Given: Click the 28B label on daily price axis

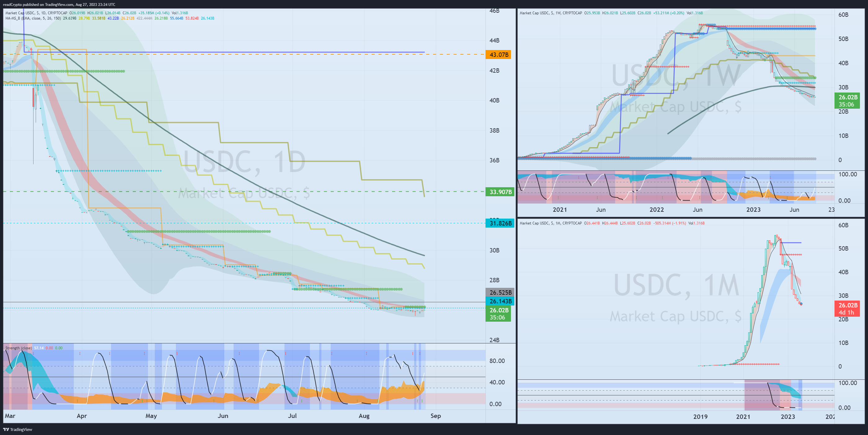Looking at the screenshot, I should click(x=494, y=280).
